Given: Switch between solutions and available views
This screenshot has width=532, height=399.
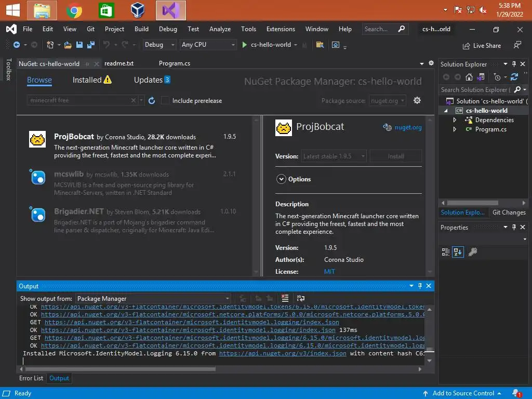Looking at the screenshot, I should point(481,77).
